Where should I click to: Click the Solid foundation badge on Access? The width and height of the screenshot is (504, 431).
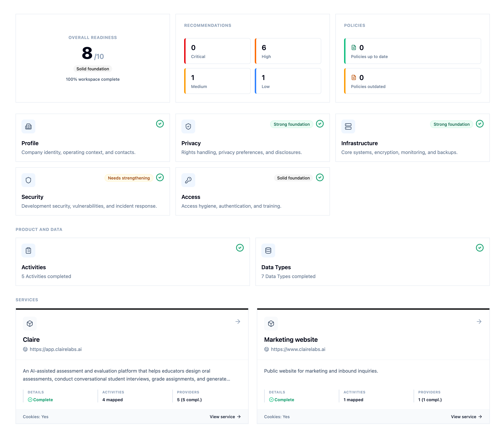point(293,178)
